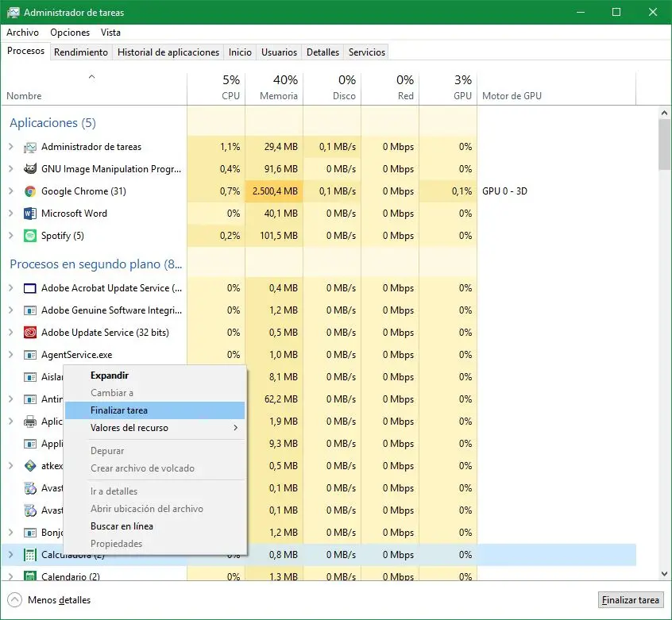This screenshot has width=672, height=620.
Task: Select Finalizar tarea in context menu
Action: [x=119, y=410]
